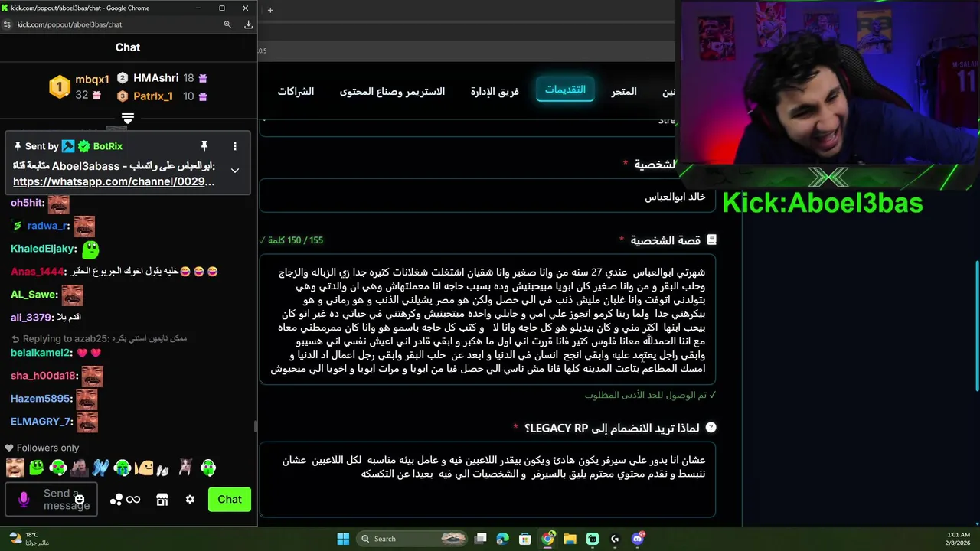The height and width of the screenshot is (551, 980).
Task: Click inside the قصة الشخصية story textarea
Action: [488, 320]
